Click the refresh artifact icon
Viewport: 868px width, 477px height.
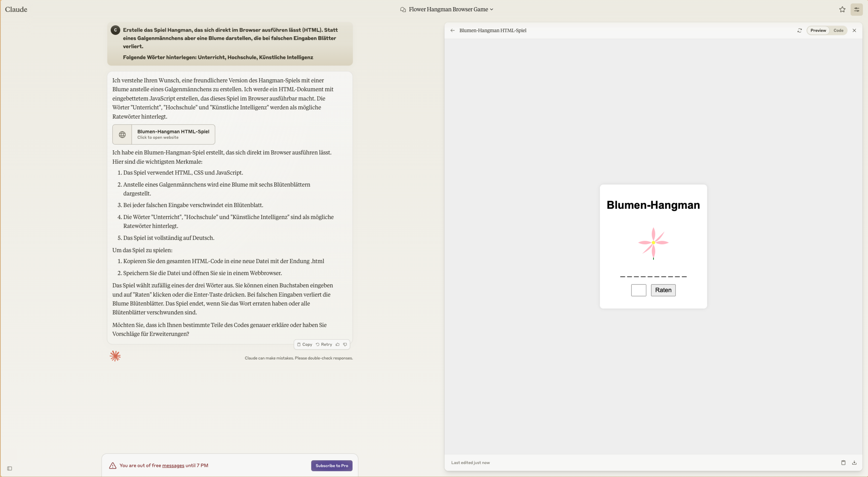[800, 30]
